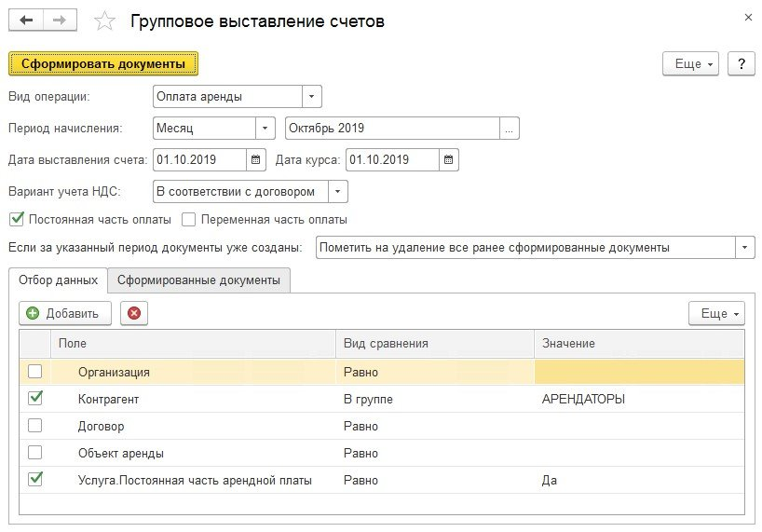Click ellipsis button next to Октябрь 2019

pyautogui.click(x=509, y=129)
